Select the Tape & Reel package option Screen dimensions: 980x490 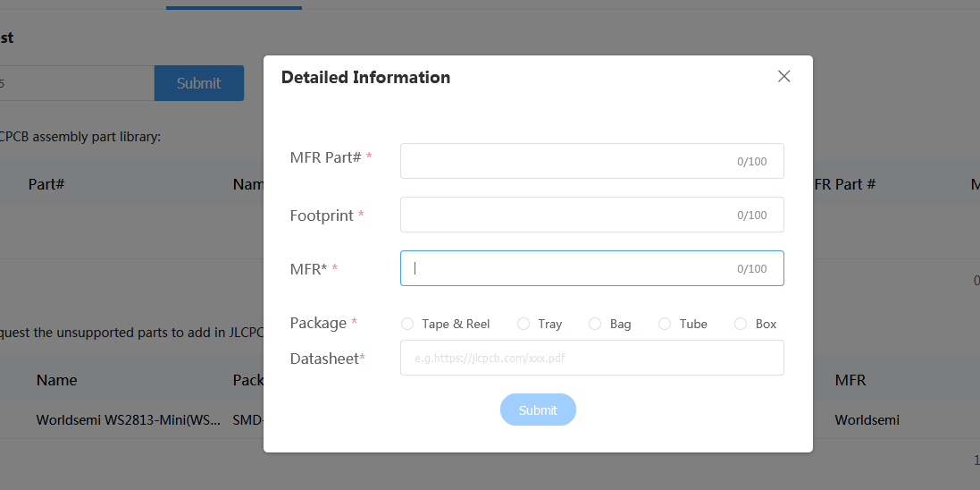click(407, 324)
